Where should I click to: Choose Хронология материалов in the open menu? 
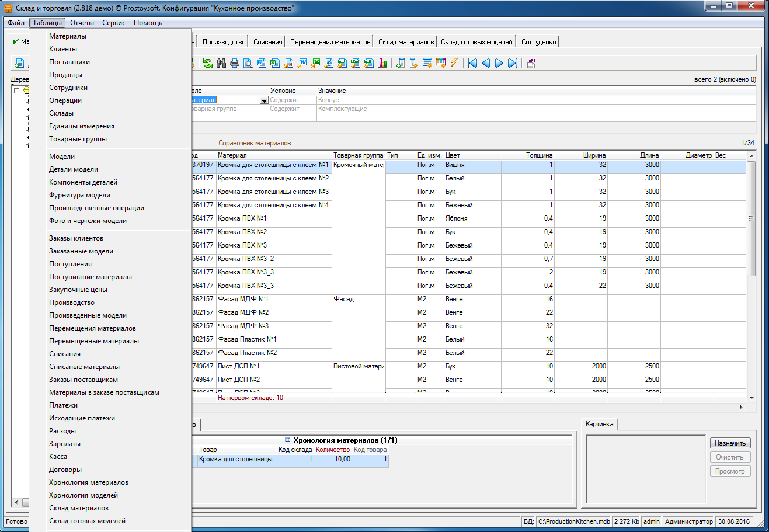click(89, 482)
